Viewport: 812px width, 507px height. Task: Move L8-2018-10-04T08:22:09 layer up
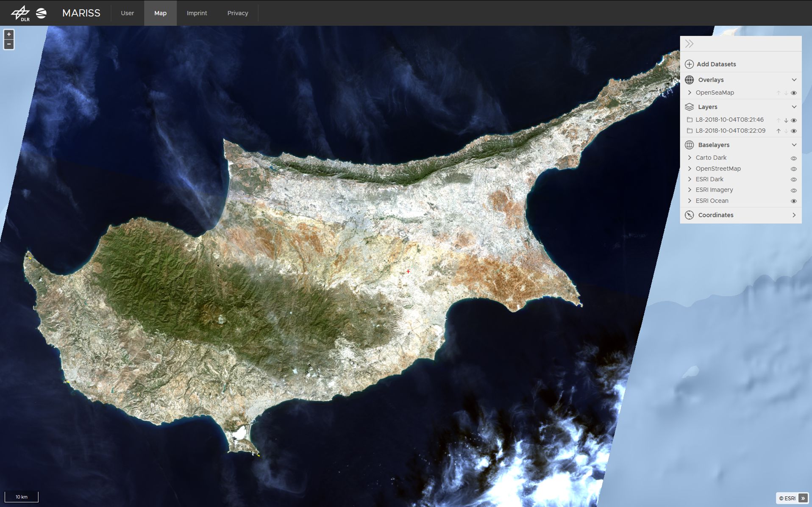tap(778, 131)
